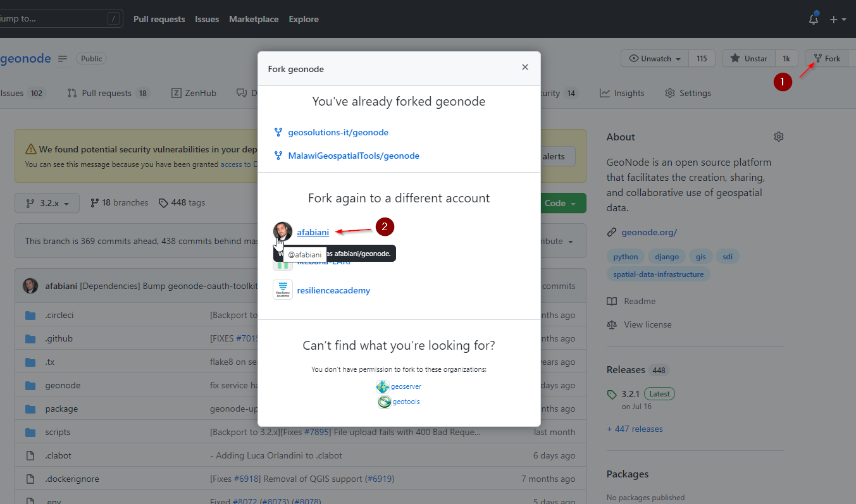Open the #6919 pull request link
This screenshot has width=856, height=504.
click(x=379, y=479)
